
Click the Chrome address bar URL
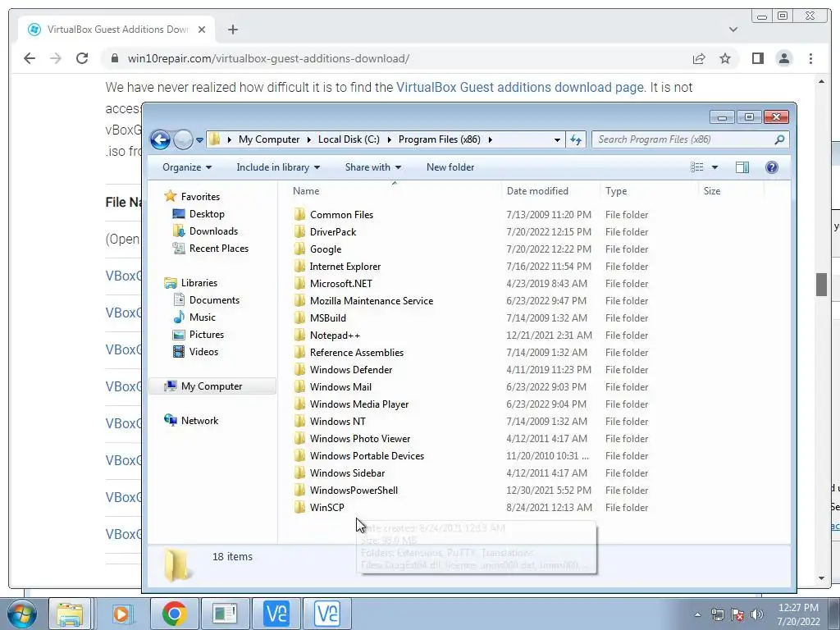click(268, 58)
